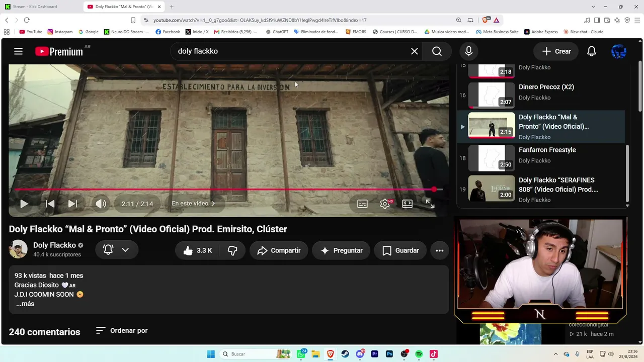The image size is (644, 362).
Task: Expand the description with '...más'
Action: point(25,304)
